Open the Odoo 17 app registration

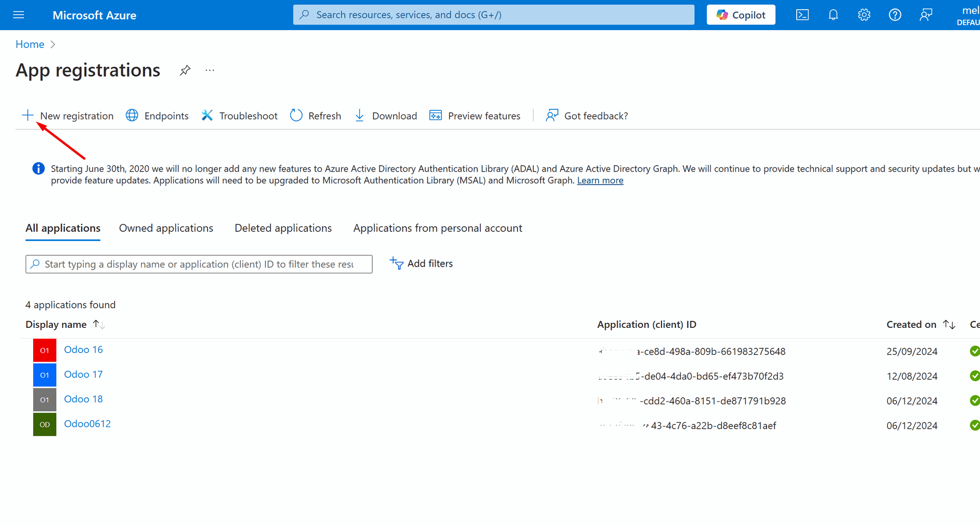click(83, 374)
